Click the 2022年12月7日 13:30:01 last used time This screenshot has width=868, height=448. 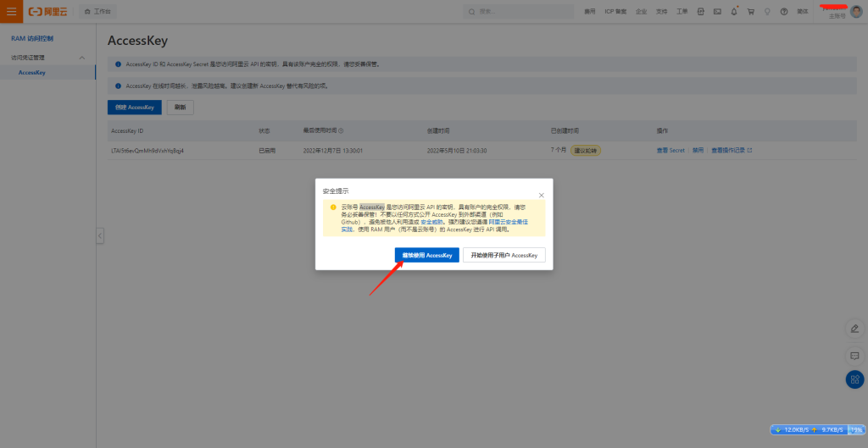(332, 151)
